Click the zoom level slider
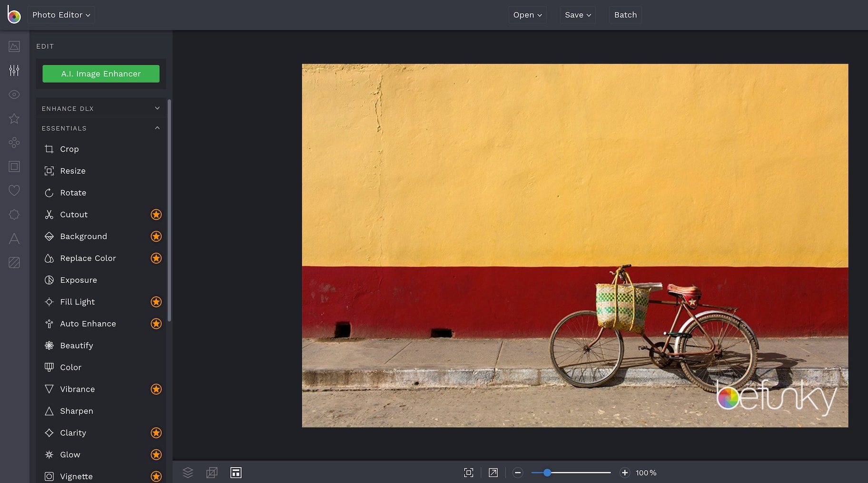This screenshot has width=868, height=483. [571, 473]
